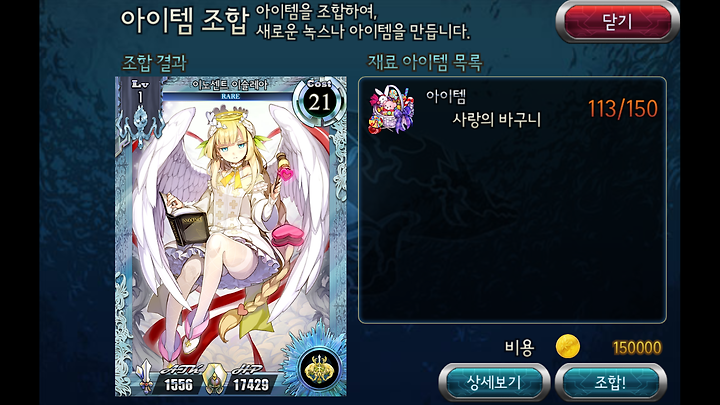Click the sword ATK icon
Image resolution: width=720 pixels, height=405 pixels.
point(146,377)
